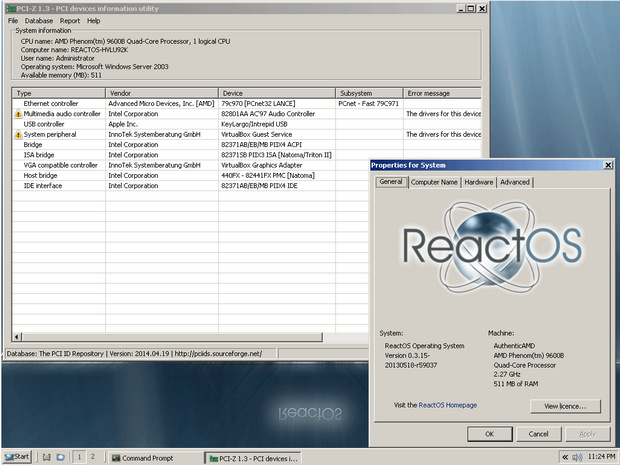The height and width of the screenshot is (465, 620).
Task: Select the IDE interface row
Action: click(x=191, y=186)
